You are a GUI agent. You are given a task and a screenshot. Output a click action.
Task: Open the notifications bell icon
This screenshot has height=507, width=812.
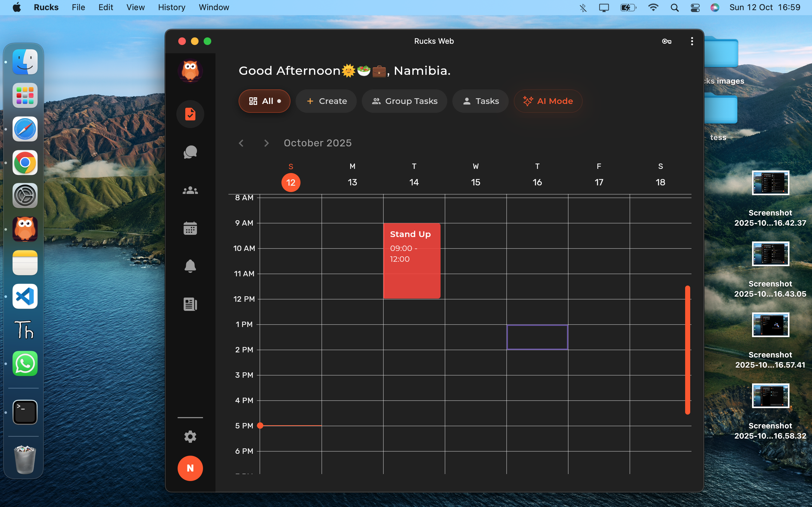click(190, 266)
